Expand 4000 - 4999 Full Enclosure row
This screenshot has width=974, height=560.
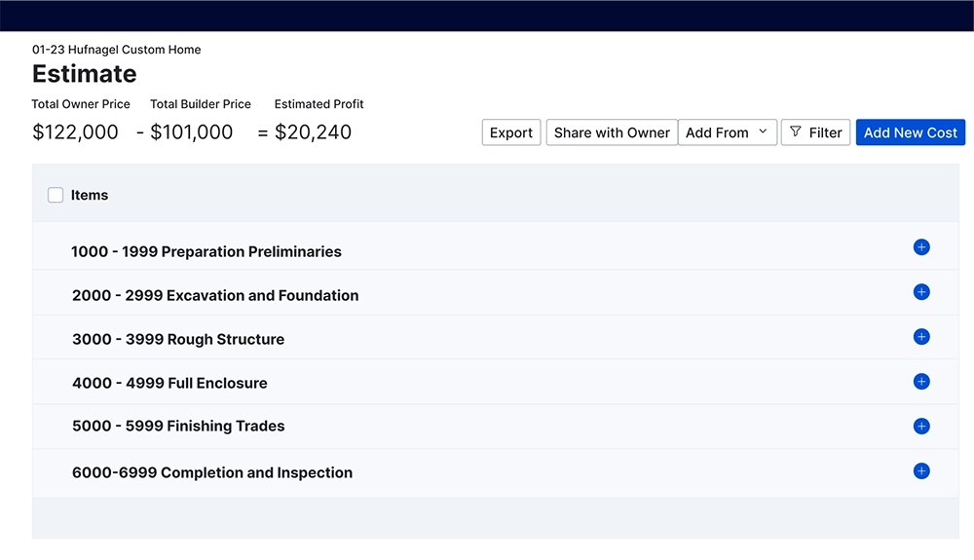(x=495, y=382)
